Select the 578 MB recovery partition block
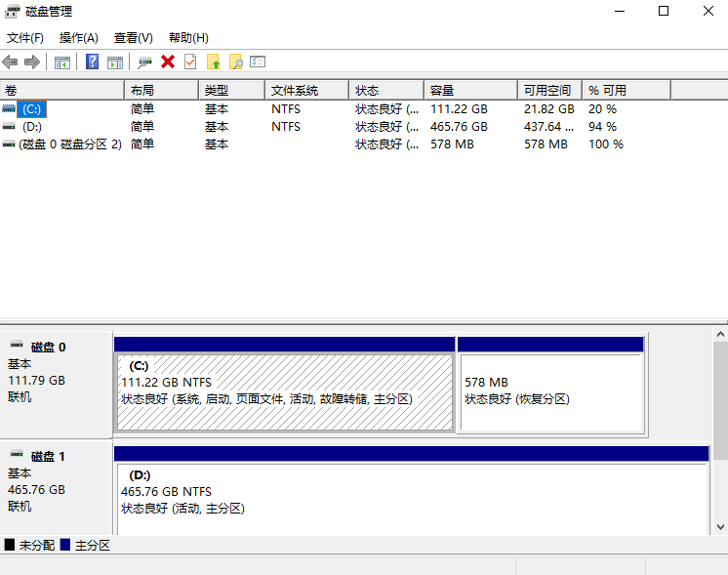728x575 pixels. pos(549,390)
